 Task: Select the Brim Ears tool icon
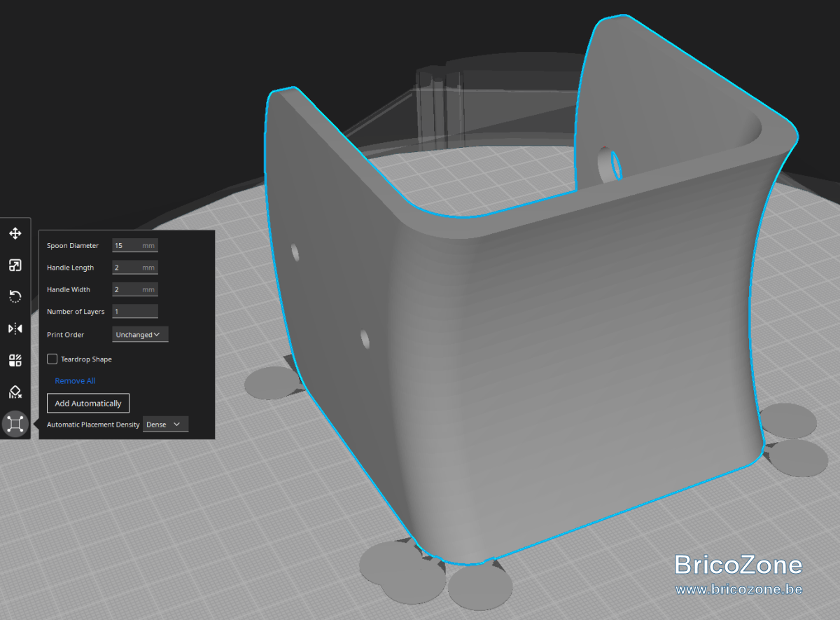15,424
